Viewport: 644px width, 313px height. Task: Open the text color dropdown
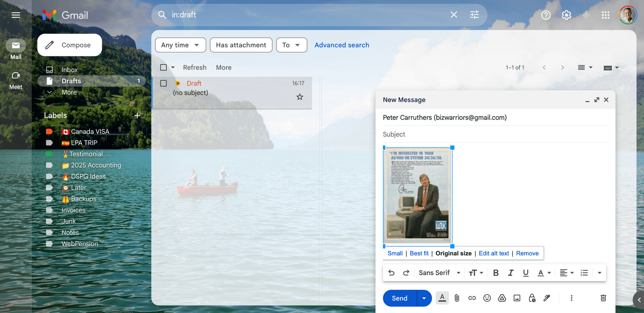(x=544, y=273)
